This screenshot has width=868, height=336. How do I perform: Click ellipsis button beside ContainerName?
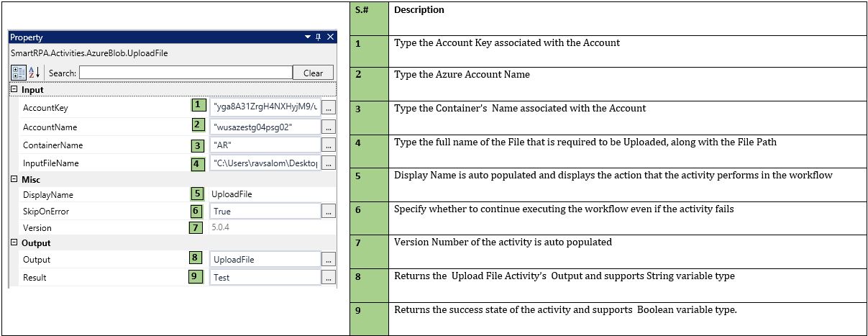pos(329,145)
